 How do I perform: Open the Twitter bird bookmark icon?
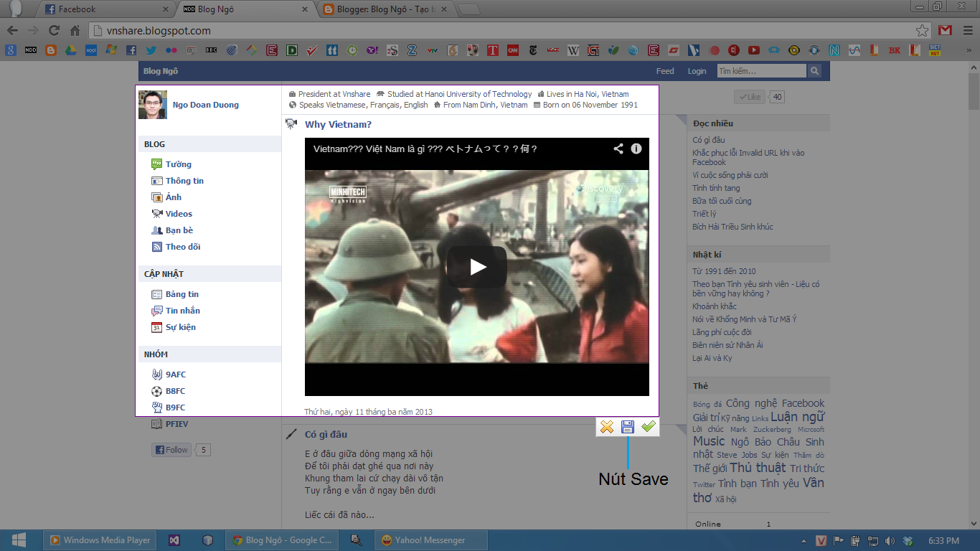(151, 50)
